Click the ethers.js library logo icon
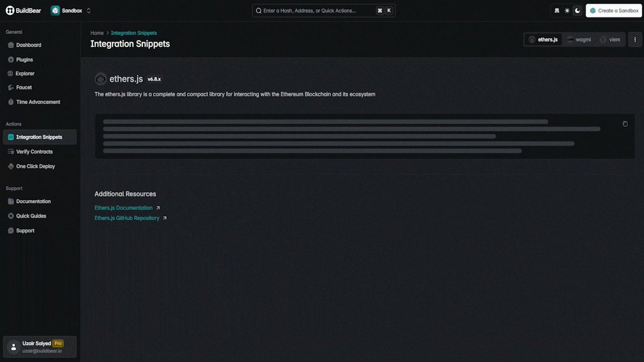Image resolution: width=644 pixels, height=362 pixels. point(100,79)
